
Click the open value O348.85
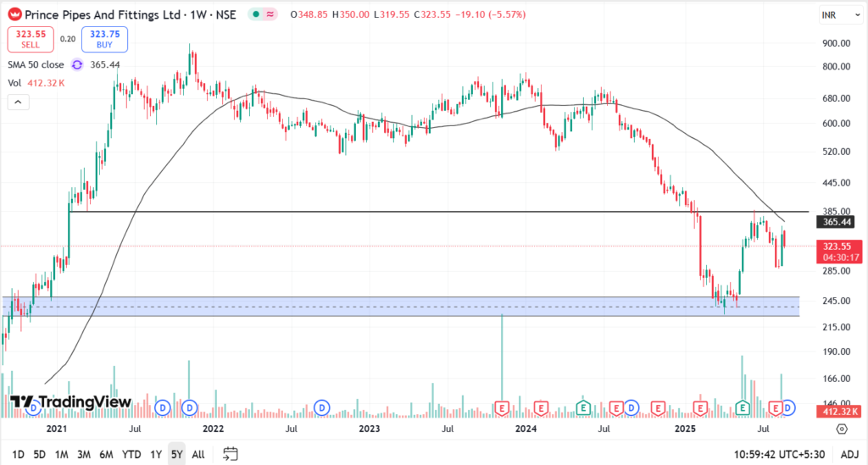pyautogui.click(x=309, y=15)
